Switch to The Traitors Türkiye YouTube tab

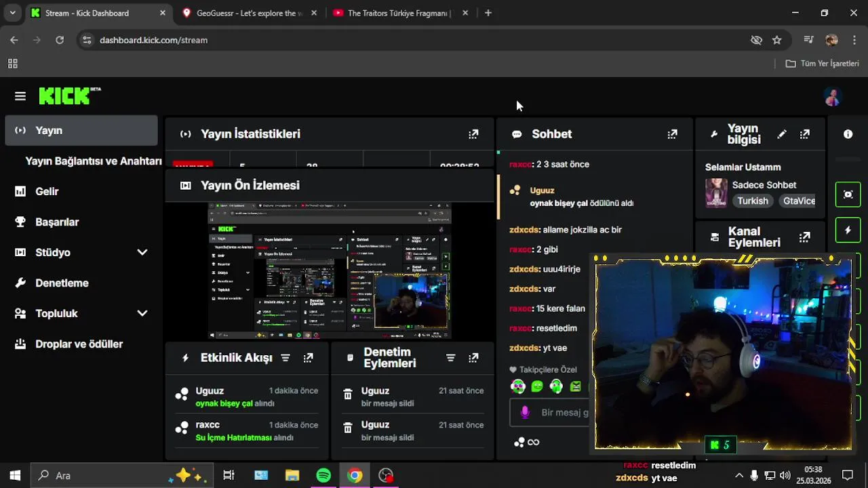[399, 13]
